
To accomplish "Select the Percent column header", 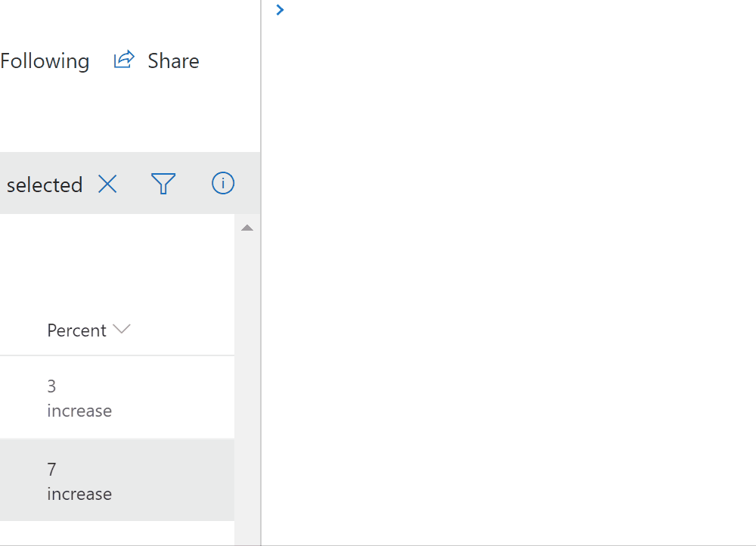I will 76,330.
